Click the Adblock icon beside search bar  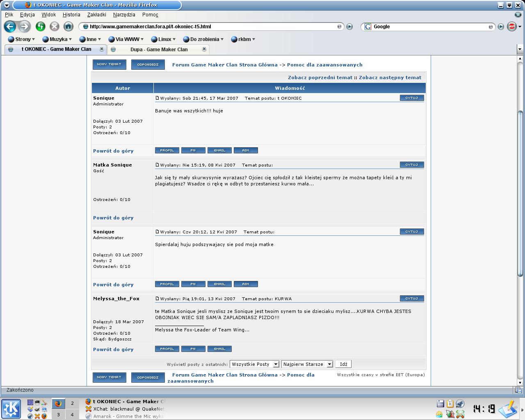tap(511, 27)
